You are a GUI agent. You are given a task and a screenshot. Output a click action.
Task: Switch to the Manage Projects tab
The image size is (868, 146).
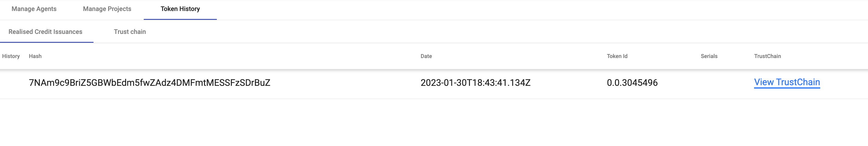click(x=107, y=9)
